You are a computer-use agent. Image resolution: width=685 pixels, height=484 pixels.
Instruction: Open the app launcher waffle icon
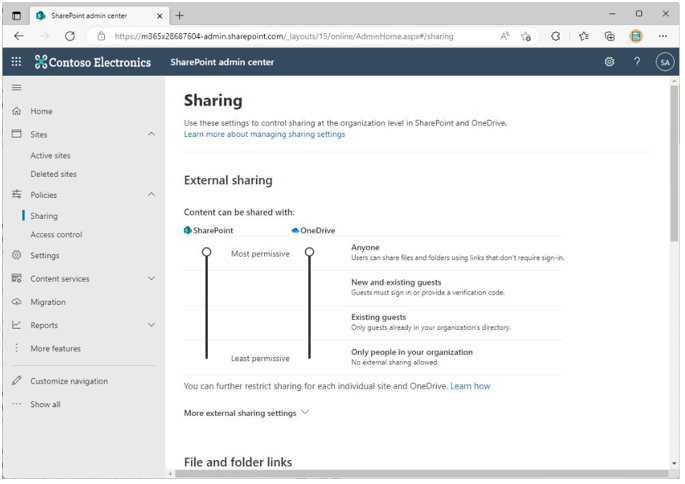(x=16, y=62)
